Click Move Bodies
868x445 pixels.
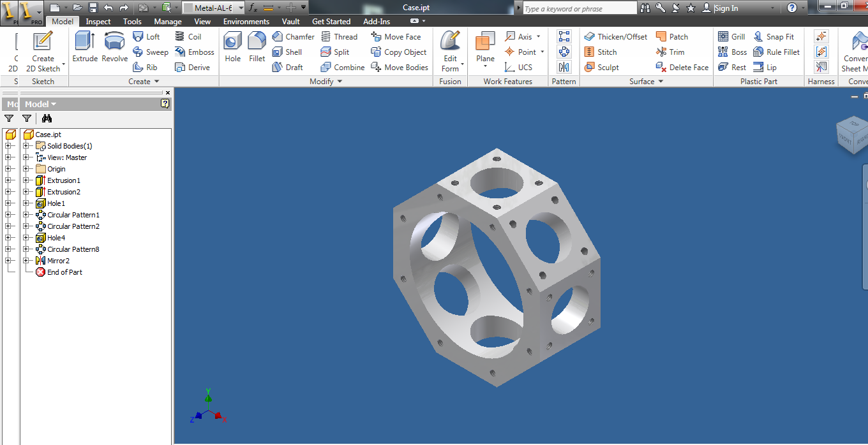(x=400, y=67)
